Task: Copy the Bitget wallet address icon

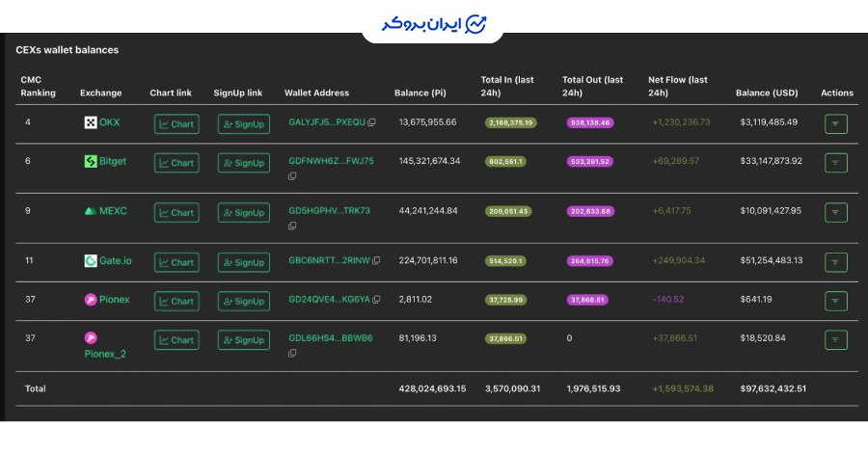Action: [292, 176]
